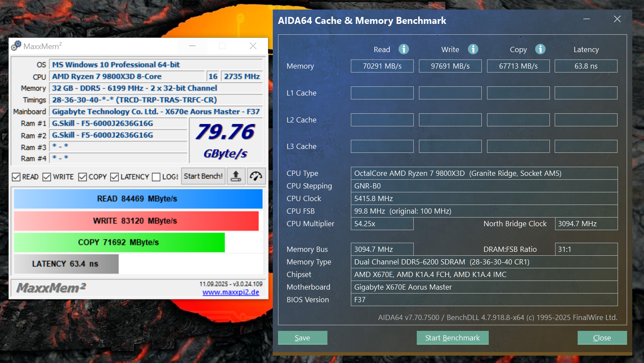Screen dimensions: 644x363
Task: Click the speedometer gauge icon in MaxxMem
Action: [x=256, y=176]
